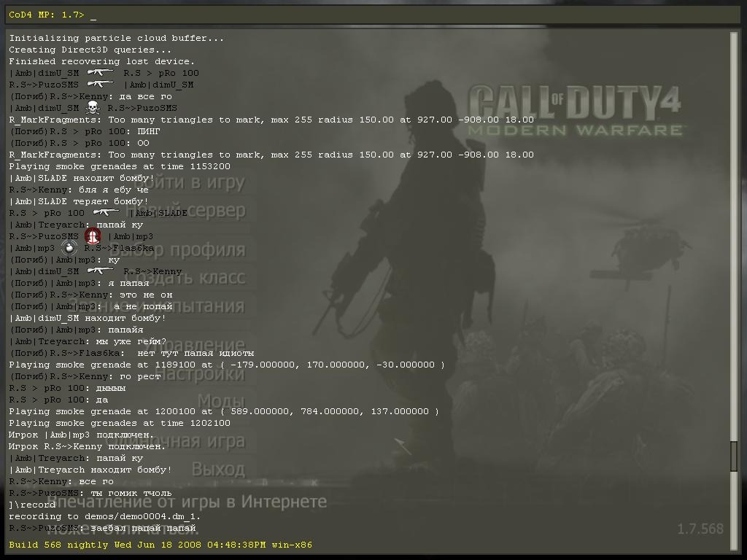This screenshot has height=560, width=747.
Task: Click the chat line 'R.S > pRo 100: да'
Action: [58, 400]
